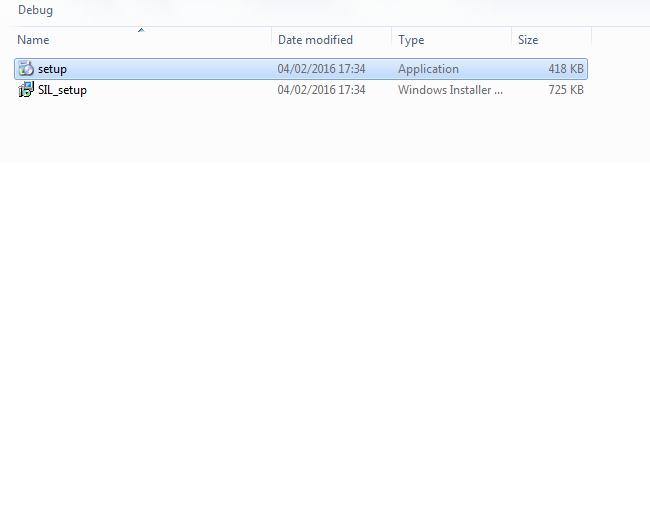Click the SIL_setup row's date 04/02/2016 17:34

click(x=321, y=90)
